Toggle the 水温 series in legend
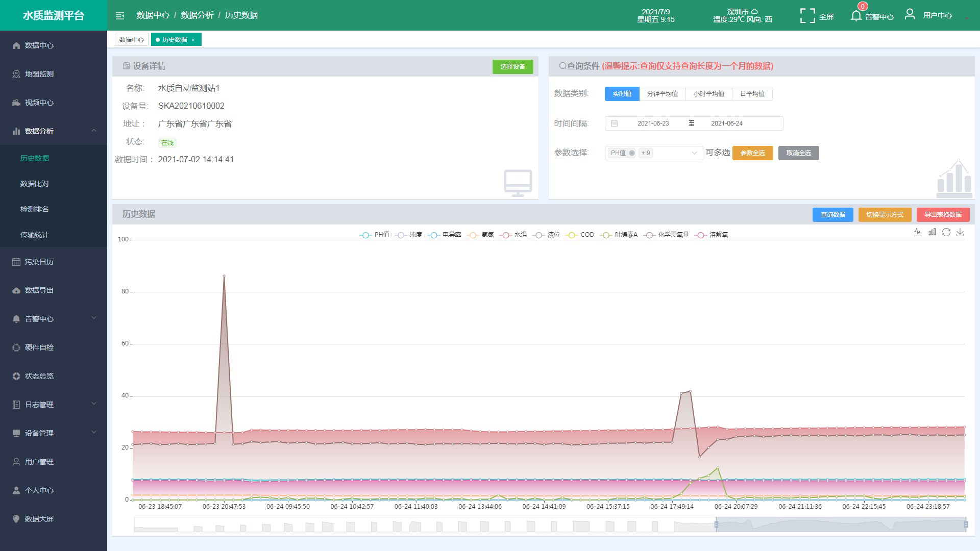980x551 pixels. [513, 235]
